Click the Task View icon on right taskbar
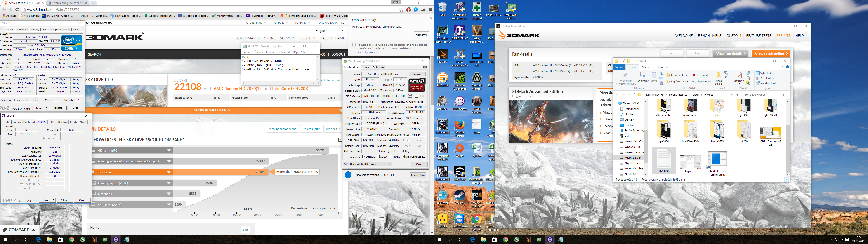Viewport: 868px width, 244px height. pos(461,240)
